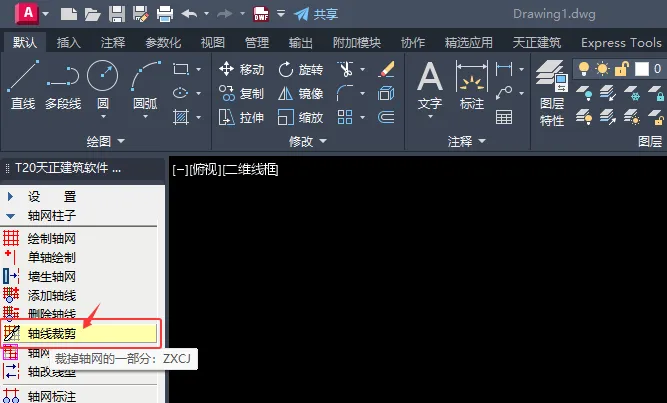Click the Linear dimension icon

tap(504, 69)
